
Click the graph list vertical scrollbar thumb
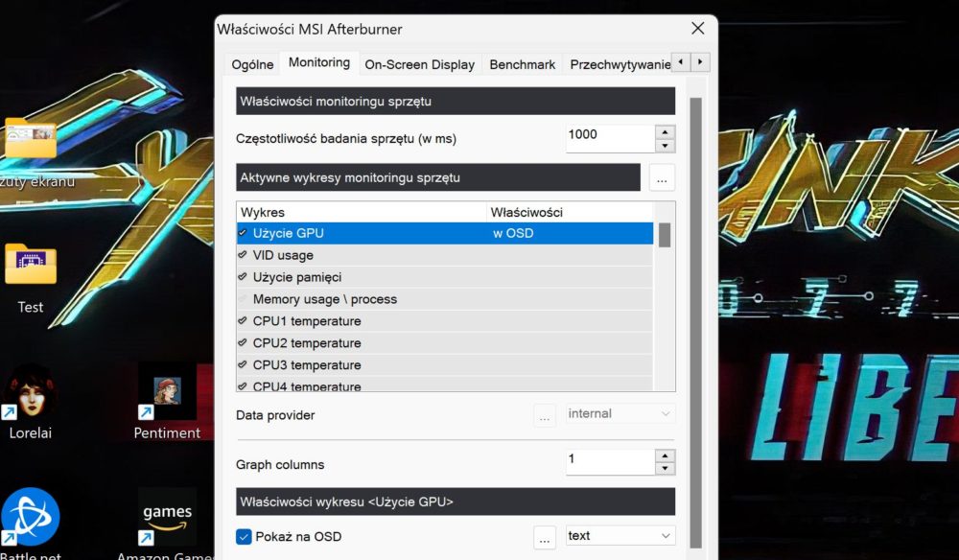(665, 235)
